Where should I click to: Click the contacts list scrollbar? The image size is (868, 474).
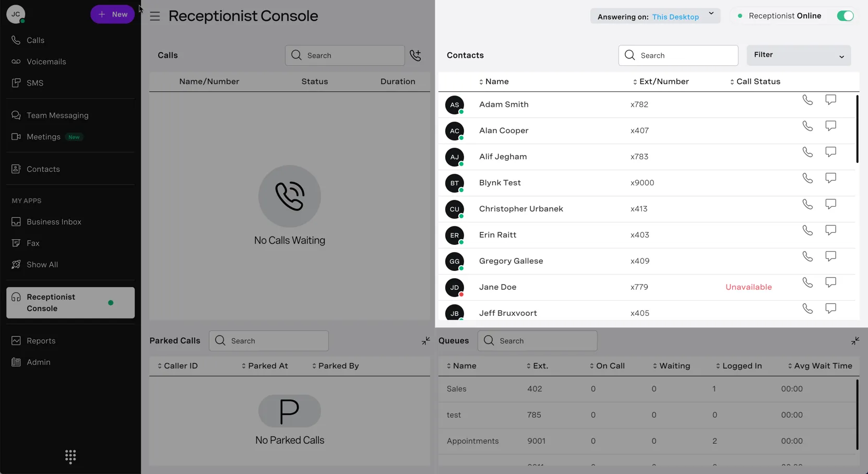(x=857, y=128)
